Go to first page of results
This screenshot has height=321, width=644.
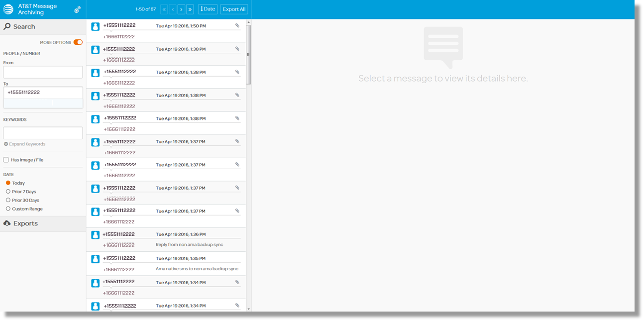pyautogui.click(x=164, y=9)
